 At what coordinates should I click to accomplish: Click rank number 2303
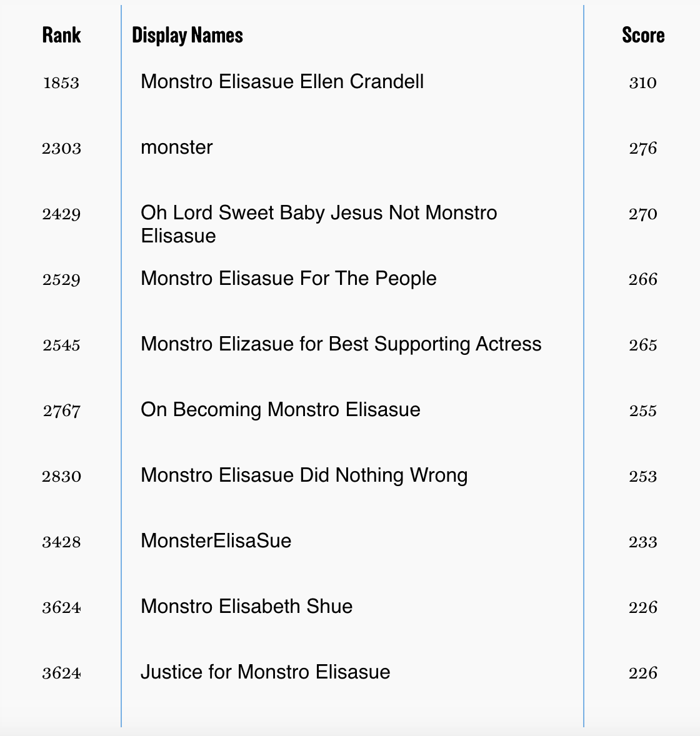click(61, 149)
